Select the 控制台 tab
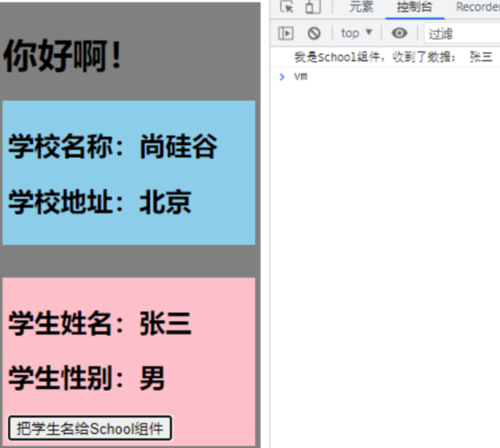The width and height of the screenshot is (500, 448). (x=414, y=7)
